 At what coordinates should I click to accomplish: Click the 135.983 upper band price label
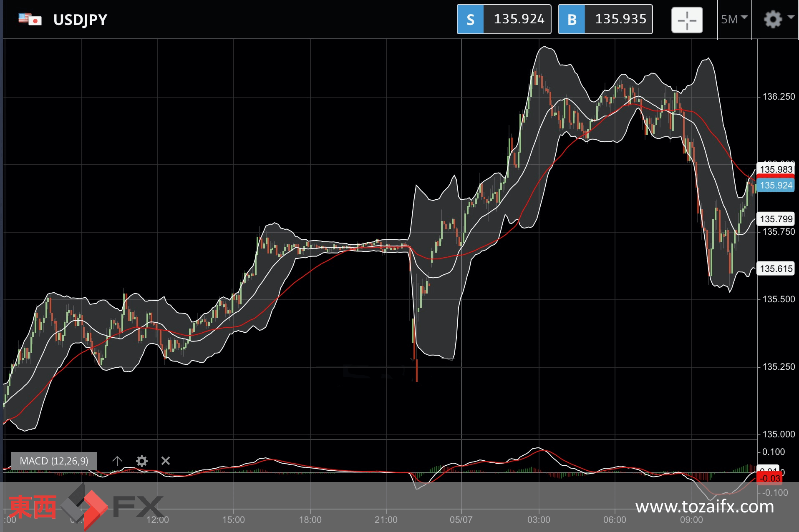[x=776, y=169]
